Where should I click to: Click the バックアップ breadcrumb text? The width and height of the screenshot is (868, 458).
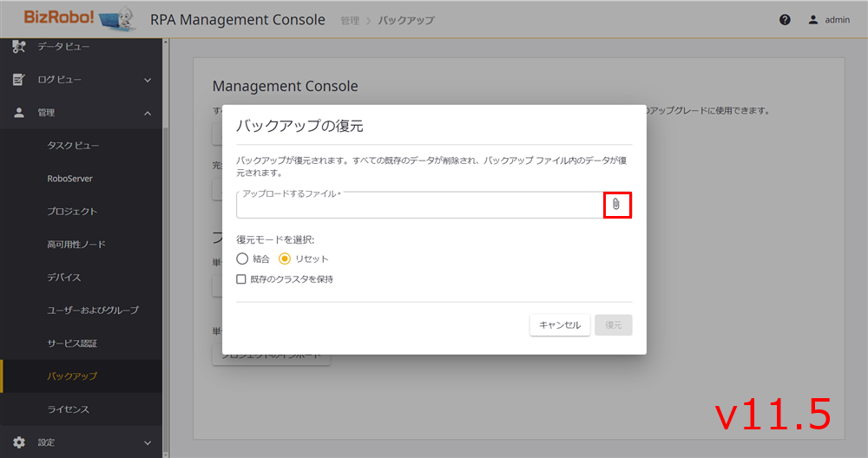click(x=406, y=21)
